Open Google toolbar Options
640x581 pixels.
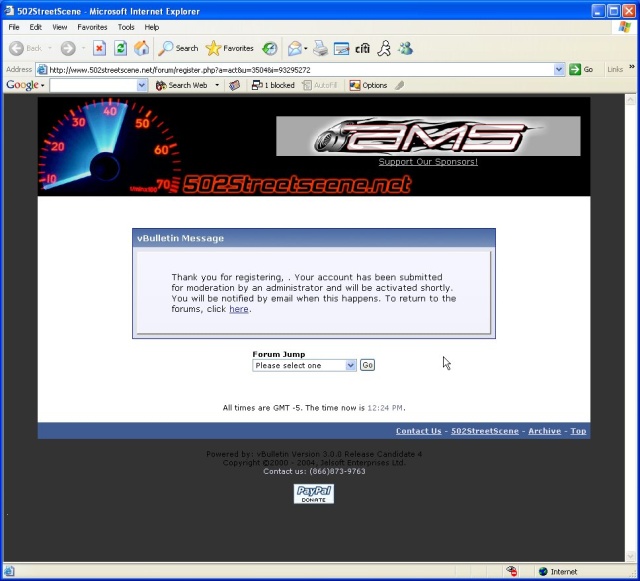[368, 85]
